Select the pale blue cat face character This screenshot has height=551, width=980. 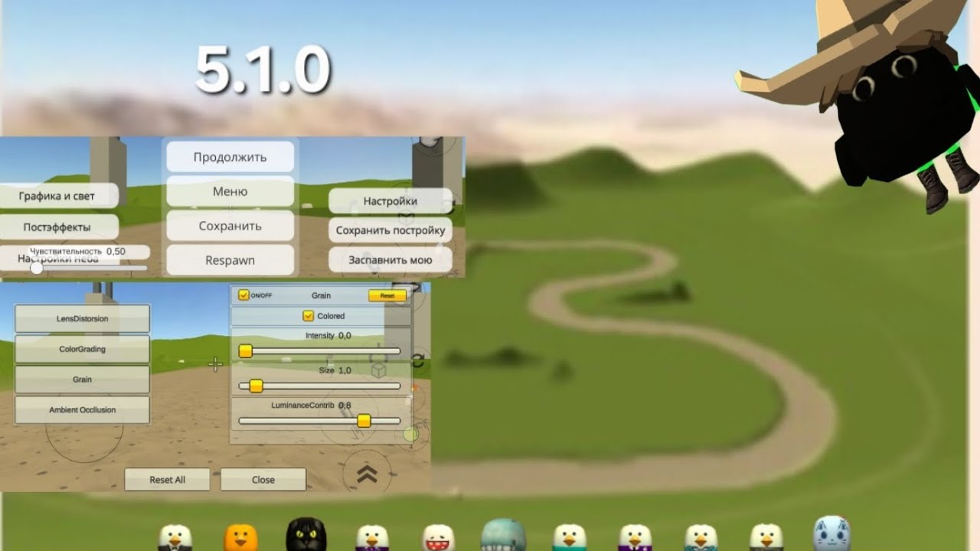832,534
